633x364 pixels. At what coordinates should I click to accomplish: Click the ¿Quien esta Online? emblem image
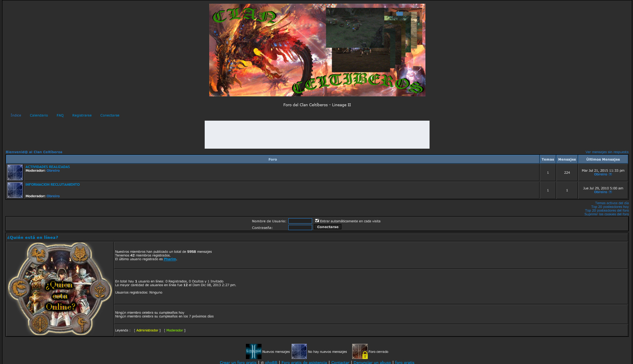pyautogui.click(x=60, y=289)
